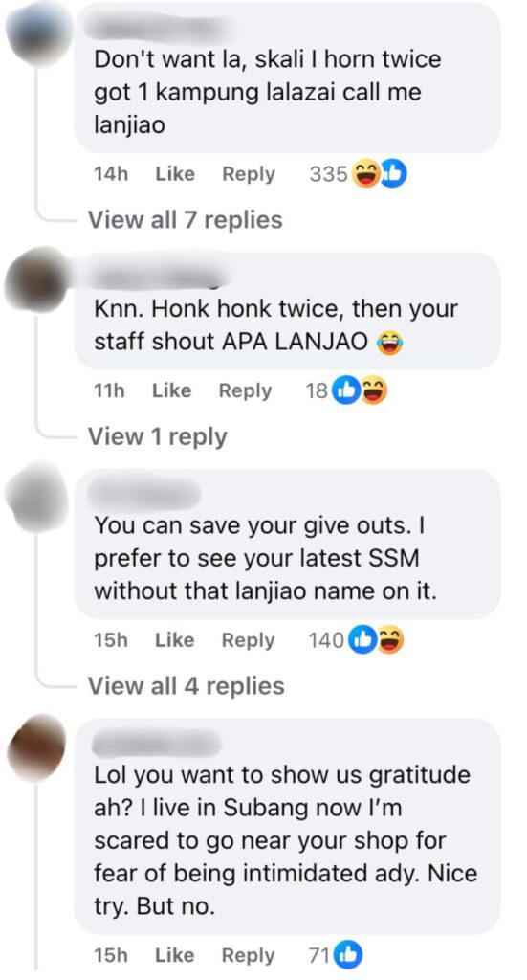Expand View all 7 replies

coord(185,219)
